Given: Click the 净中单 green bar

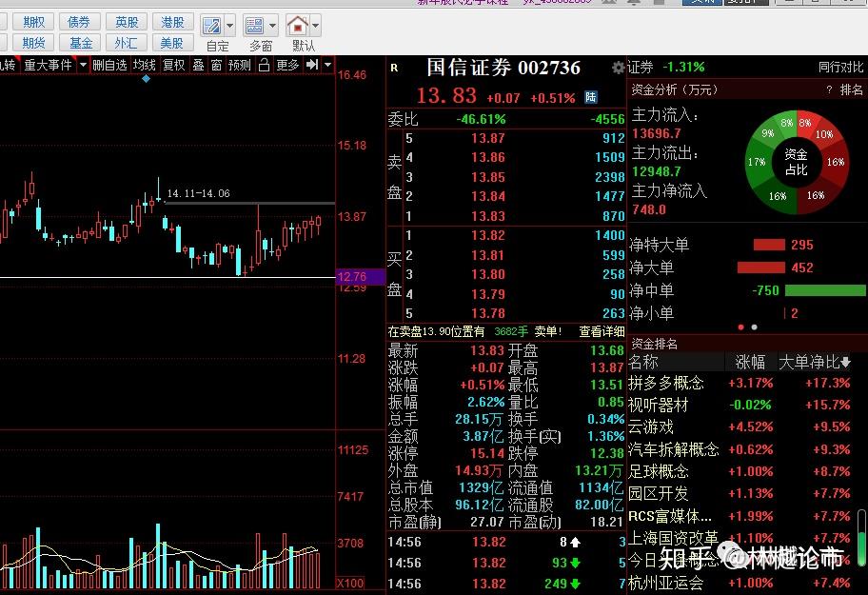Looking at the screenshot, I should [825, 290].
